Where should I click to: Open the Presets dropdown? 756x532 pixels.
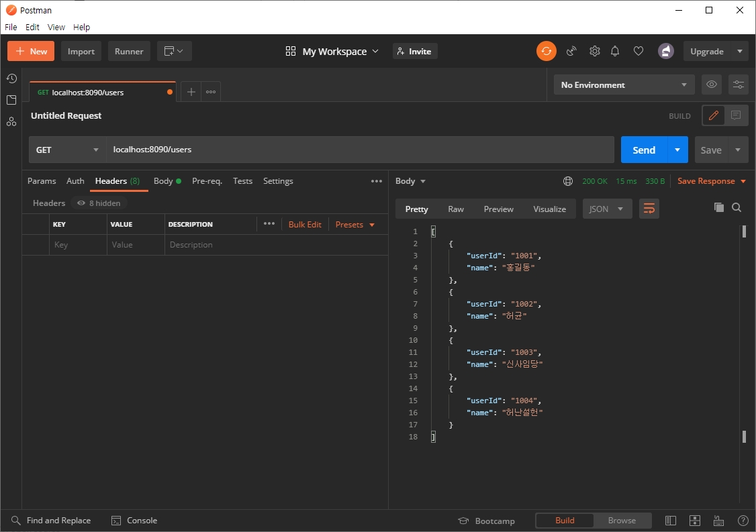point(355,225)
